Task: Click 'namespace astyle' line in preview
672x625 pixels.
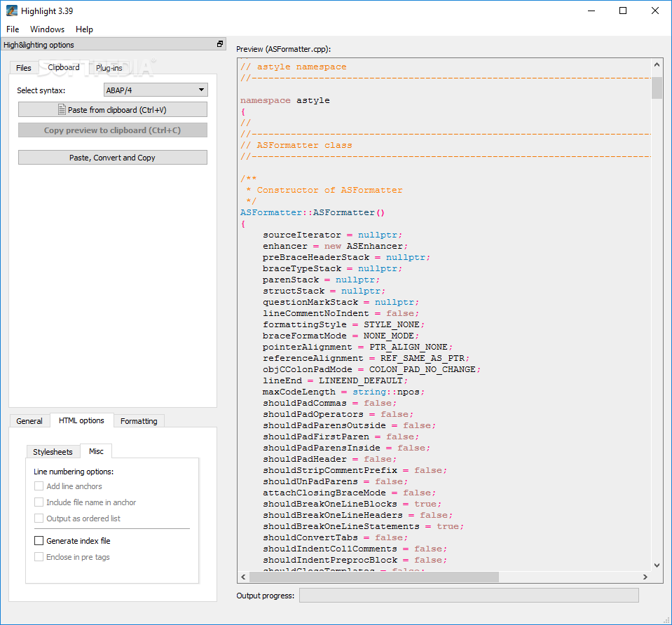Action: pos(284,100)
